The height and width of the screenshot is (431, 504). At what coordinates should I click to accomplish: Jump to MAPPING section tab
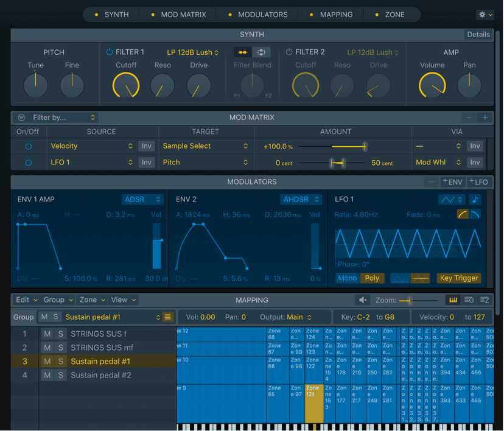(331, 15)
